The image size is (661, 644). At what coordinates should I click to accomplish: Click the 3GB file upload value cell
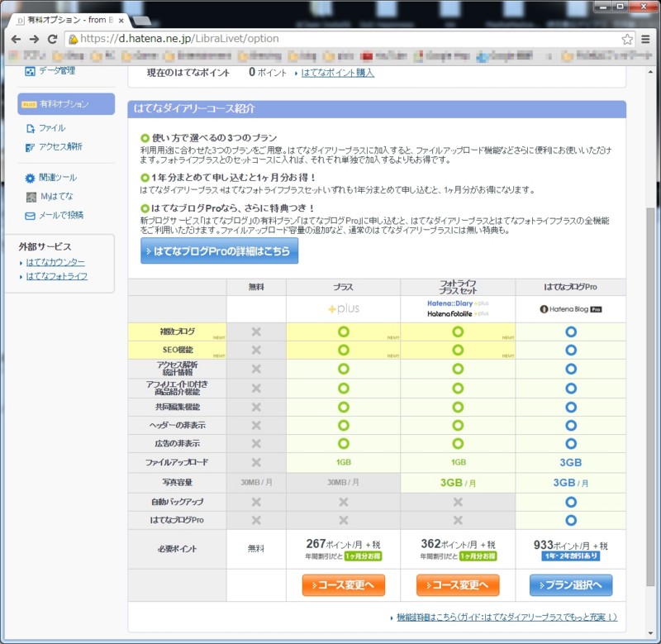[x=571, y=463]
